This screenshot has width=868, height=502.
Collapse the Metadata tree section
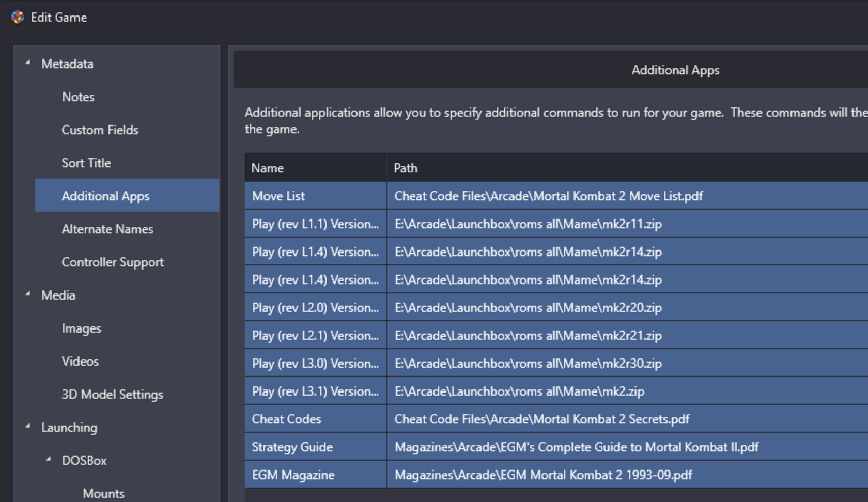click(x=28, y=63)
